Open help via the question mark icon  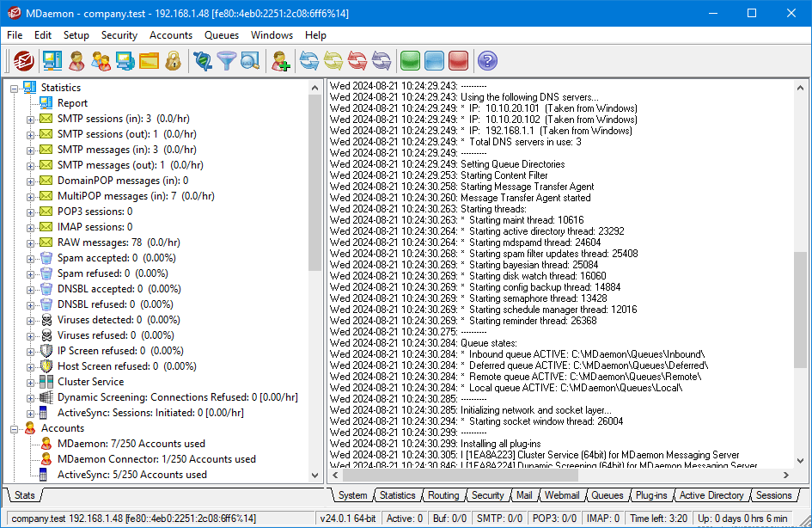coord(487,60)
